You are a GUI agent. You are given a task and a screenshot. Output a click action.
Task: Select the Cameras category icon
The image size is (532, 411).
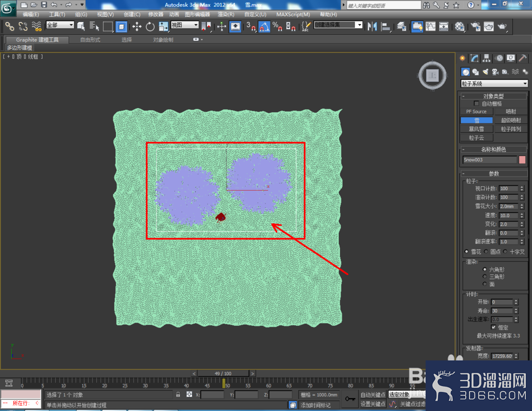click(x=495, y=72)
